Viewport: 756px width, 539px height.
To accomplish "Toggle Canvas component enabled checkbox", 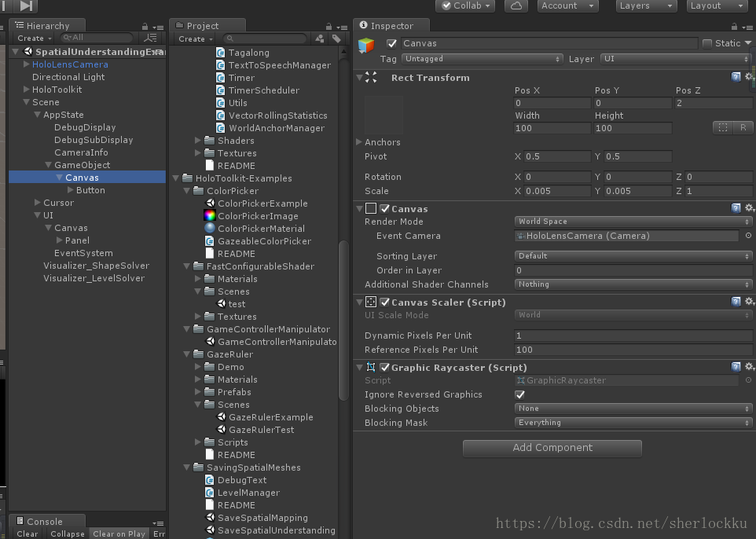I will 384,209.
